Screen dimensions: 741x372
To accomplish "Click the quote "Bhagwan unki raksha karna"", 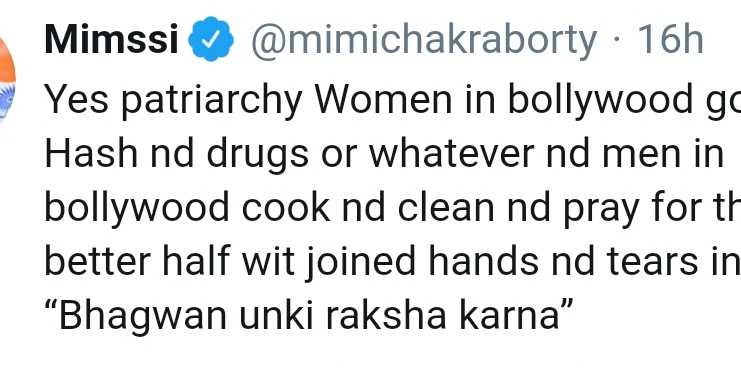I will click(309, 316).
